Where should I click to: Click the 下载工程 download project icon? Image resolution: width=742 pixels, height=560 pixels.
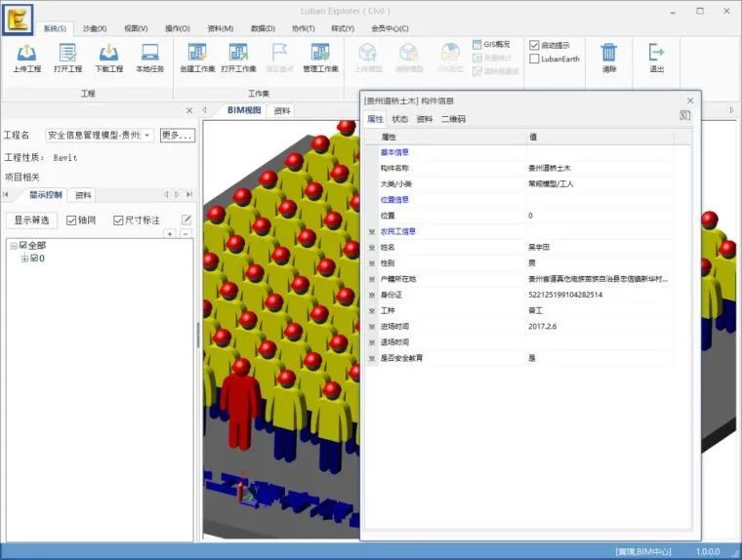click(108, 53)
